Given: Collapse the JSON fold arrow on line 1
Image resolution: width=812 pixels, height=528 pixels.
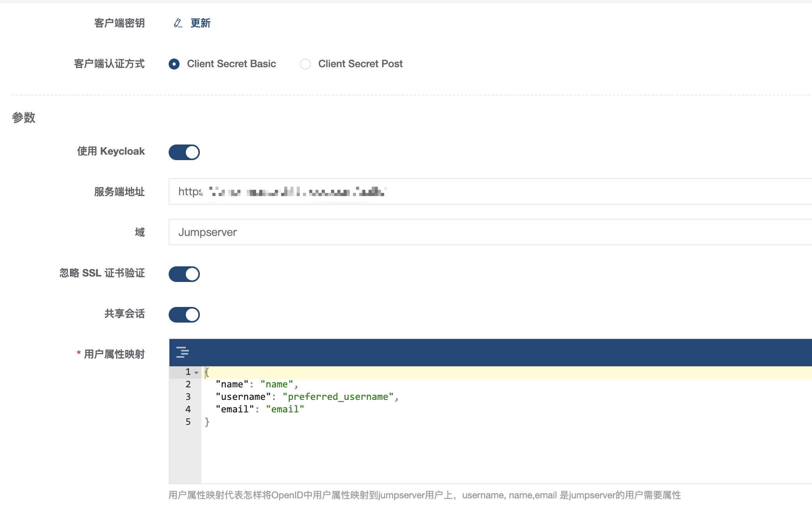Looking at the screenshot, I should coord(196,372).
